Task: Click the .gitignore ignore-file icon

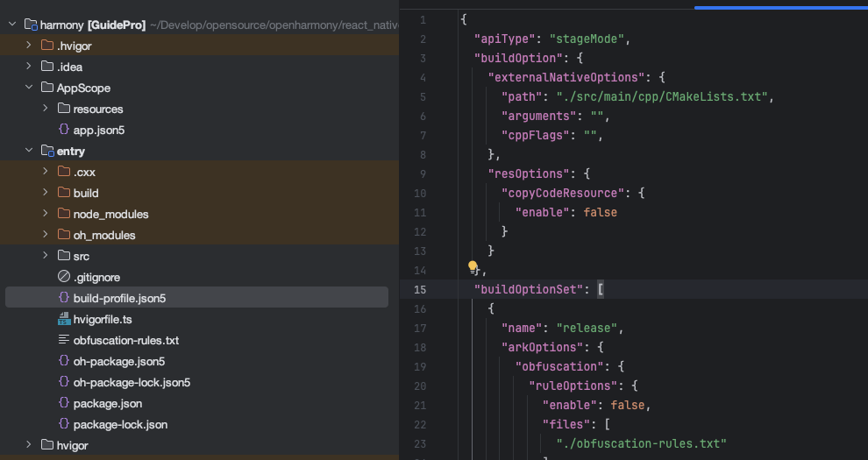Action: coord(64,277)
